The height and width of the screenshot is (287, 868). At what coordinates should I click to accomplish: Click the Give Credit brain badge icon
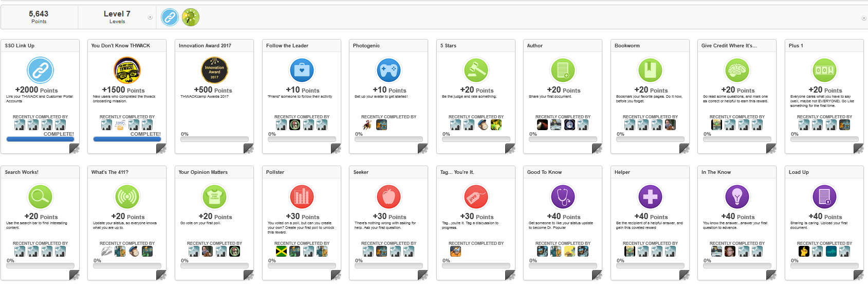tap(737, 70)
